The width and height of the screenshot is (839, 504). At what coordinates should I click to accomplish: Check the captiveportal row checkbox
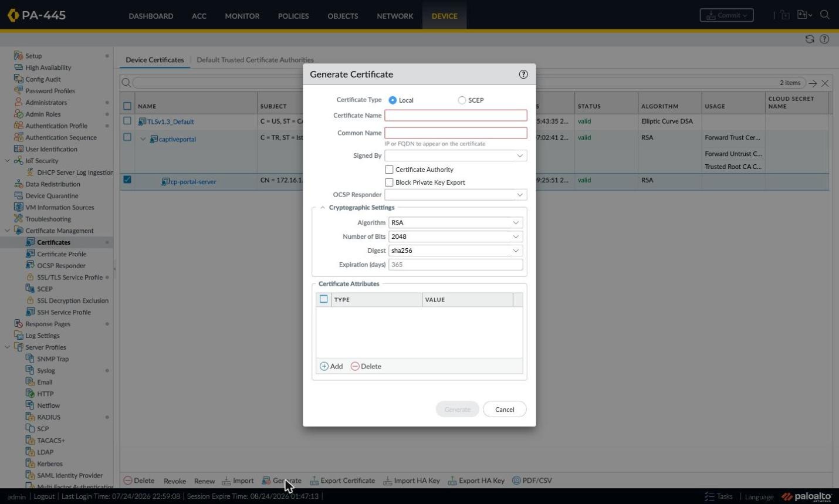(x=127, y=137)
